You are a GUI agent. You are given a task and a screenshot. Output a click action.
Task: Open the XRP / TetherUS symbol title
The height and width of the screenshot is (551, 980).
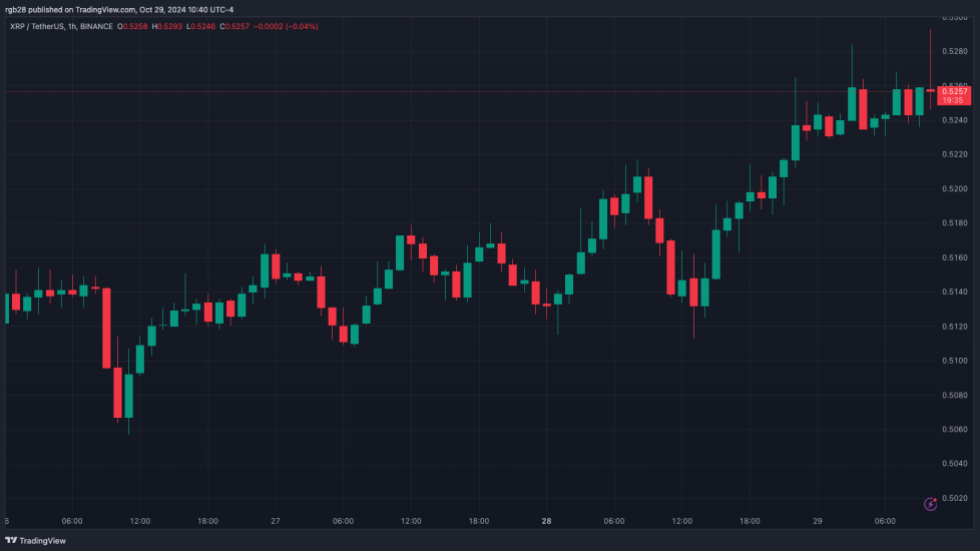point(33,26)
